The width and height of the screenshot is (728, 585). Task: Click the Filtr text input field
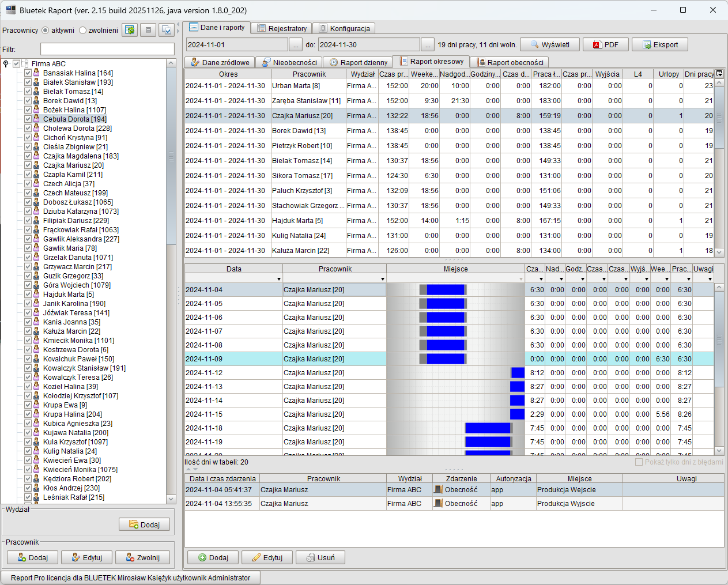107,49
